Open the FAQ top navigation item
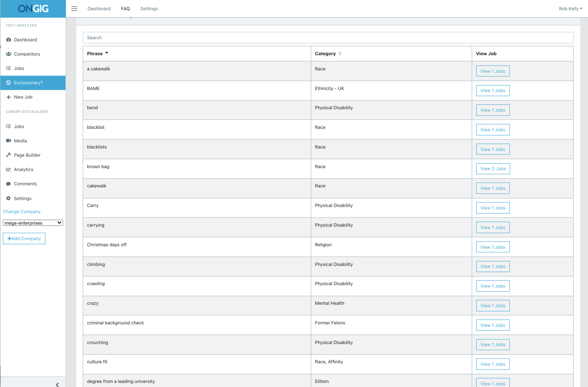The height and width of the screenshot is (387, 588). click(125, 9)
